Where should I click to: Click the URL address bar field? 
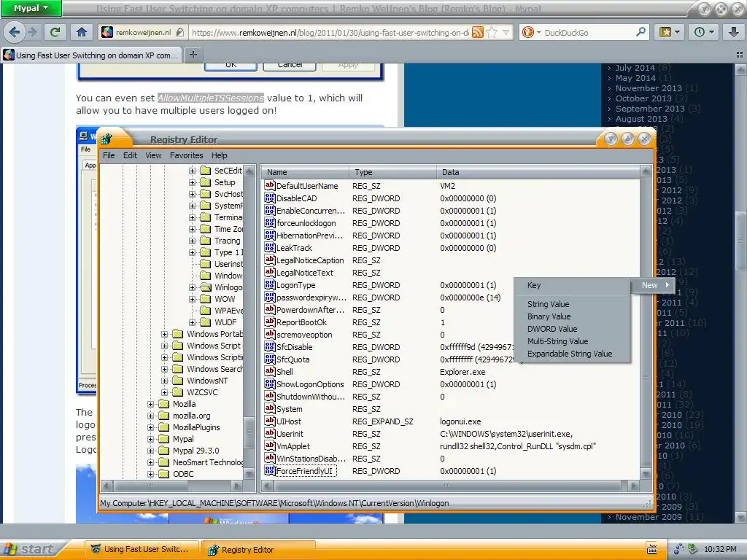330,32
